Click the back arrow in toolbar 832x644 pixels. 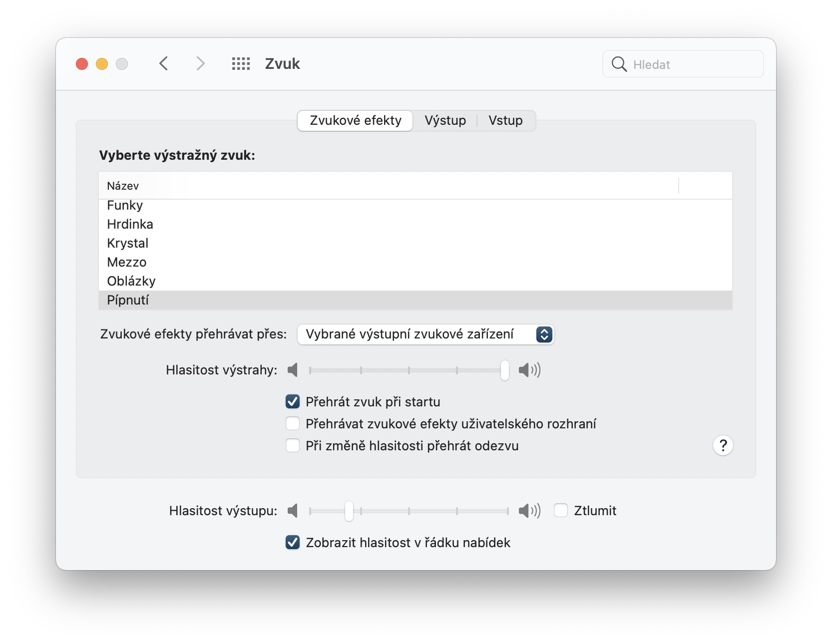click(163, 64)
